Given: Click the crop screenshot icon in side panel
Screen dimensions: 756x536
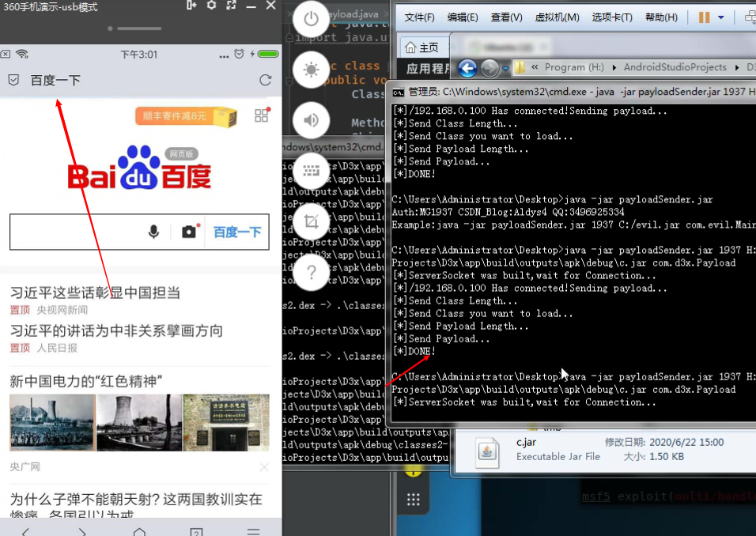Looking at the screenshot, I should 311,221.
